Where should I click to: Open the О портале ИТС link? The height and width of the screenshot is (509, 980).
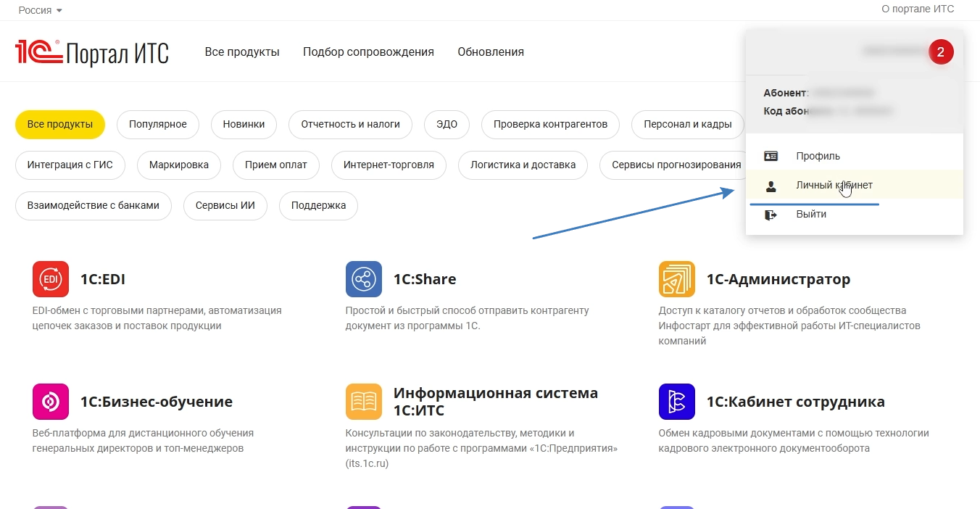(918, 9)
